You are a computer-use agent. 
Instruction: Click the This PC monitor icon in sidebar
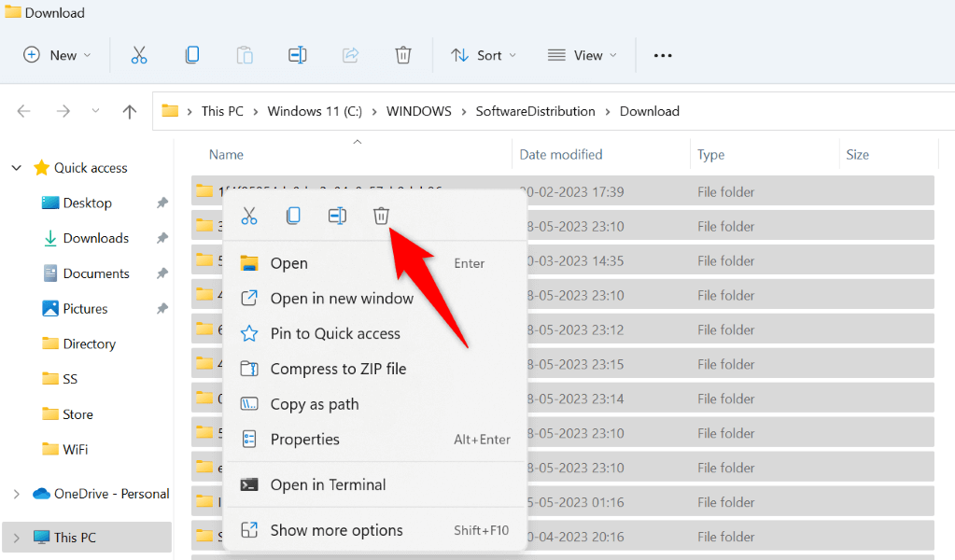pos(41,538)
